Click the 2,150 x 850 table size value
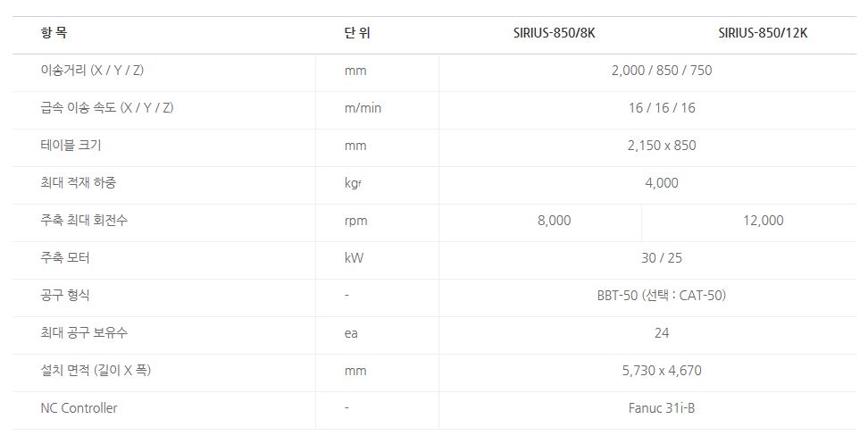This screenshot has height=444, width=868. [x=661, y=146]
